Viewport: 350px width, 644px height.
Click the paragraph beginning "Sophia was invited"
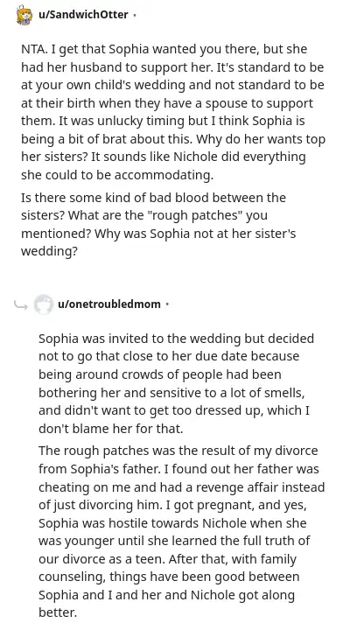(176, 383)
